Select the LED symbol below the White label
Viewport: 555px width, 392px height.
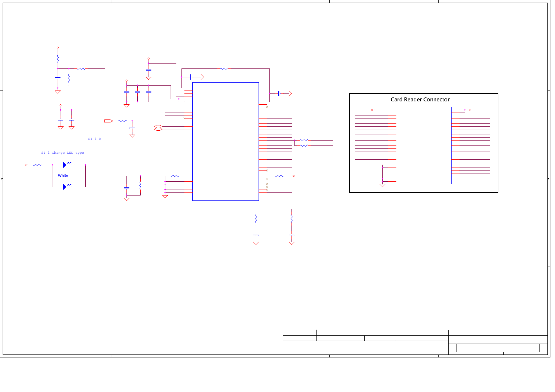[67, 187]
